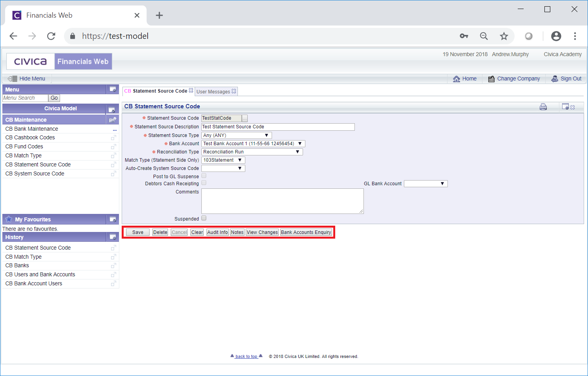Open browser zoom icon in address bar

click(x=484, y=36)
